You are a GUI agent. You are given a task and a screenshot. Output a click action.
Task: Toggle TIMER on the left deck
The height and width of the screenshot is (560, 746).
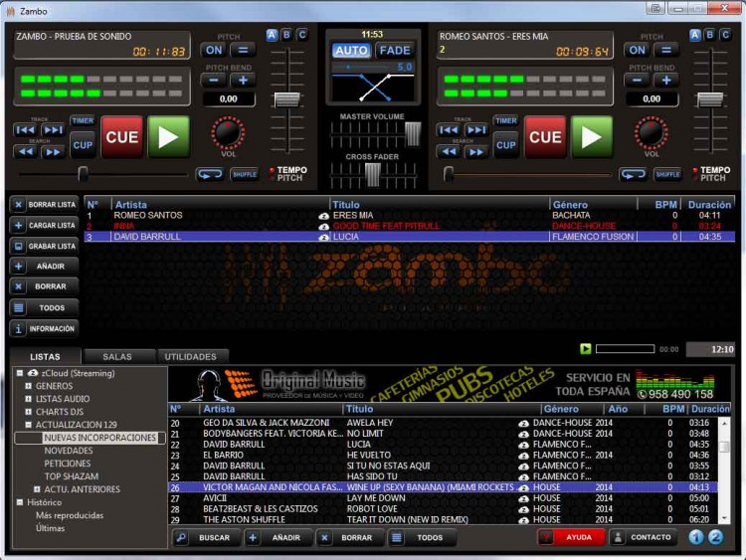point(83,120)
